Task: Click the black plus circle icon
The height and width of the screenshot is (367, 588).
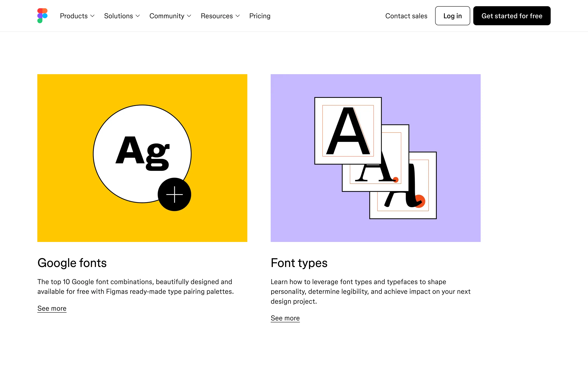Action: (x=174, y=194)
